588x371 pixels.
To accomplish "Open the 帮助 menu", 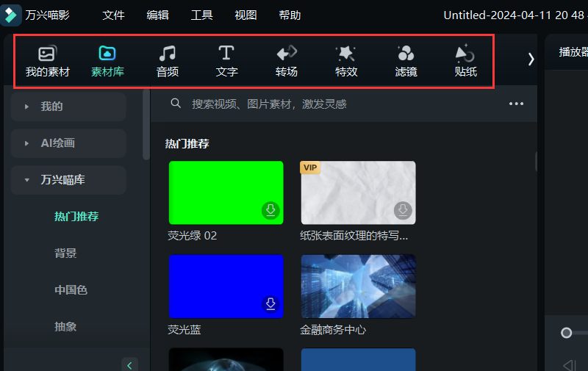I will (x=290, y=15).
